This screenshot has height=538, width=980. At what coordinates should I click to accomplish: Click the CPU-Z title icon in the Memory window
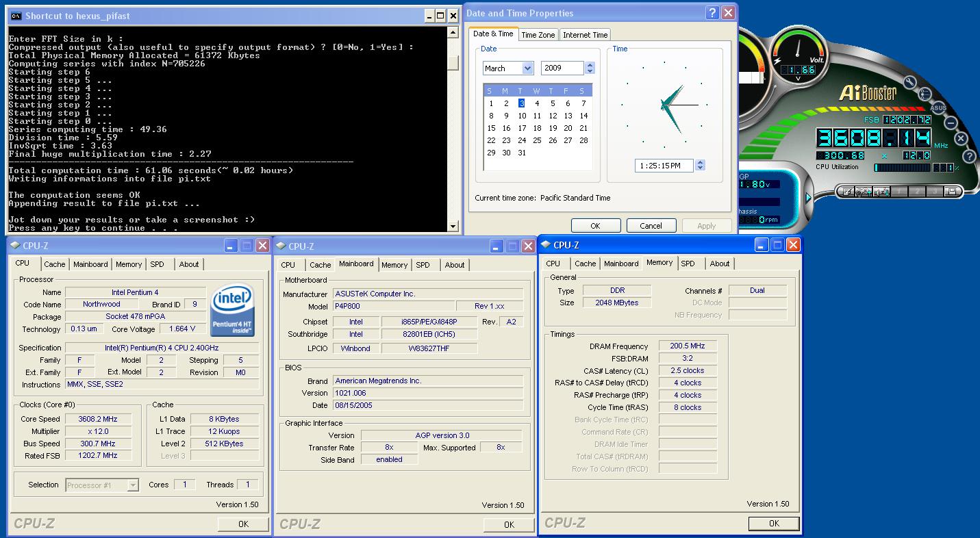(x=546, y=245)
